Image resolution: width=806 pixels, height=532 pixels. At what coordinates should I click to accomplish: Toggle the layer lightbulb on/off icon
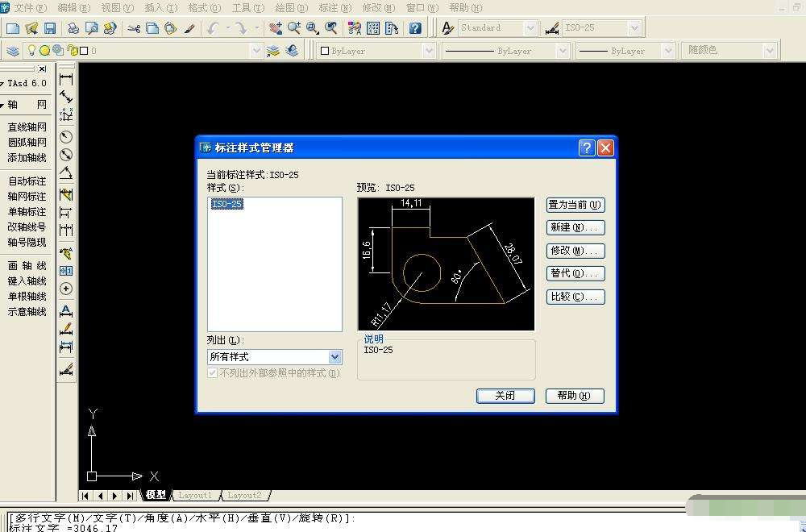tap(31, 51)
